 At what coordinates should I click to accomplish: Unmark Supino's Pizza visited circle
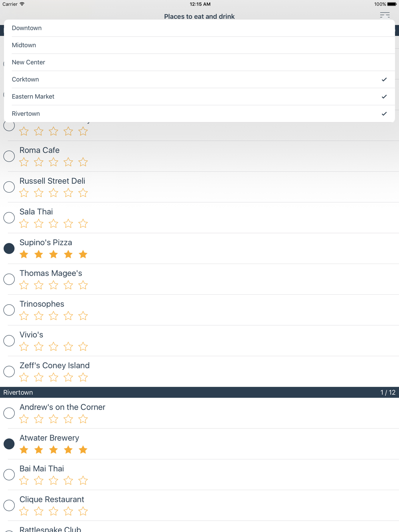[x=9, y=248]
